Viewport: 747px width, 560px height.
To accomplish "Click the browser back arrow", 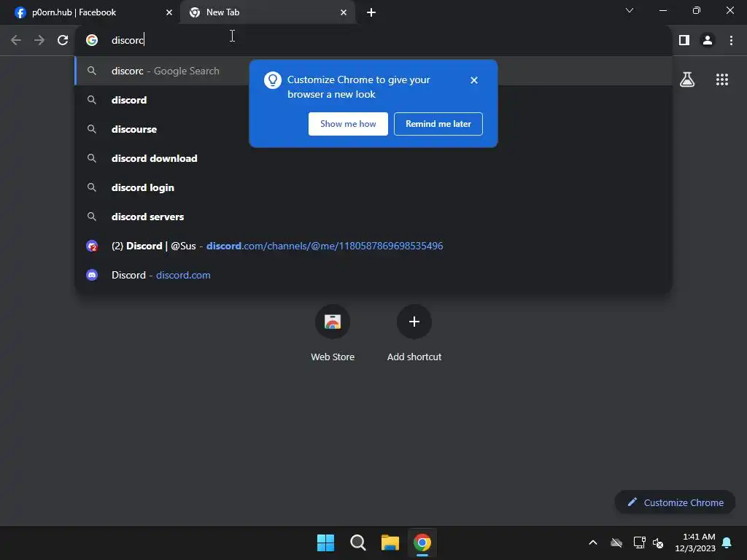I will point(16,40).
